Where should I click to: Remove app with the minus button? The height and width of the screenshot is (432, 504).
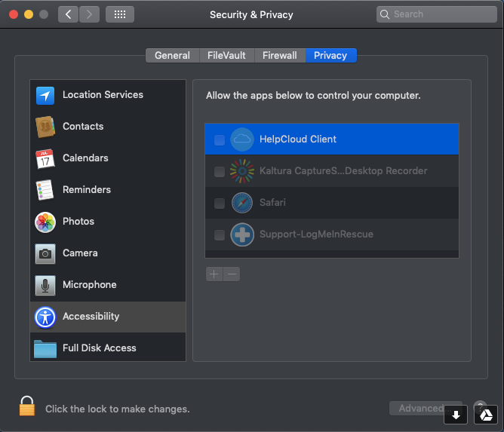(232, 274)
